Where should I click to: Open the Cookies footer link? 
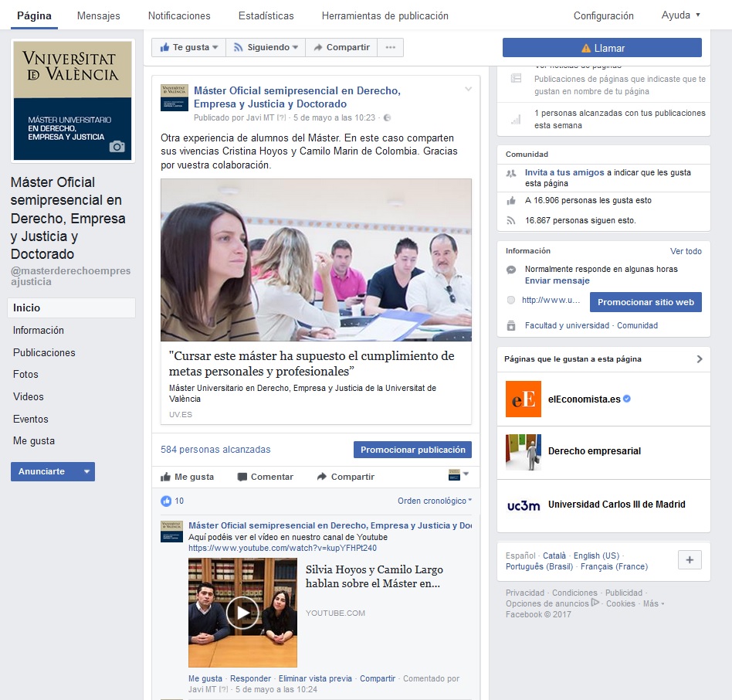click(621, 603)
